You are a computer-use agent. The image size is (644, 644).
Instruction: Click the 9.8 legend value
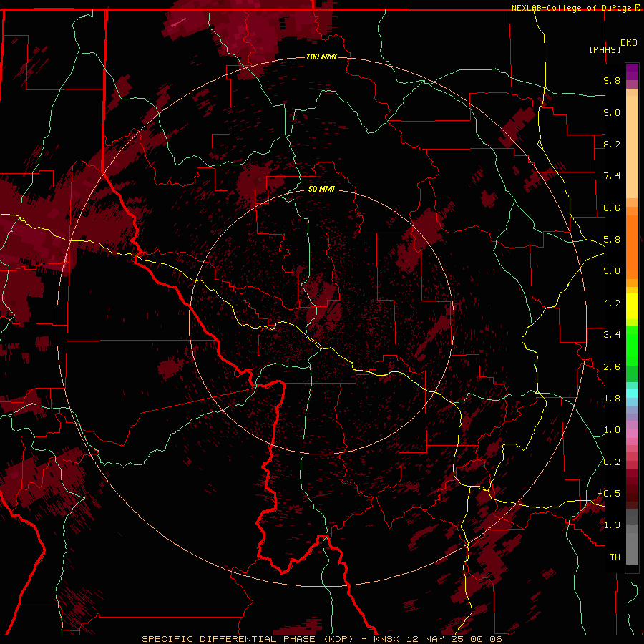[x=612, y=80]
